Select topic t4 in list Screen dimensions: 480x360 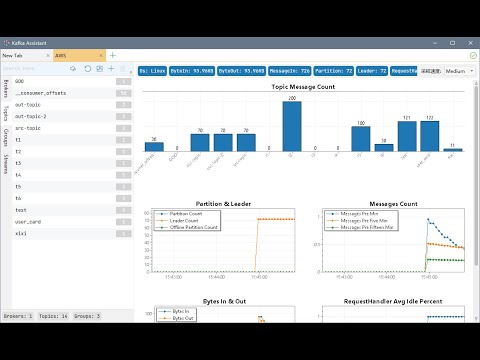[73, 175]
